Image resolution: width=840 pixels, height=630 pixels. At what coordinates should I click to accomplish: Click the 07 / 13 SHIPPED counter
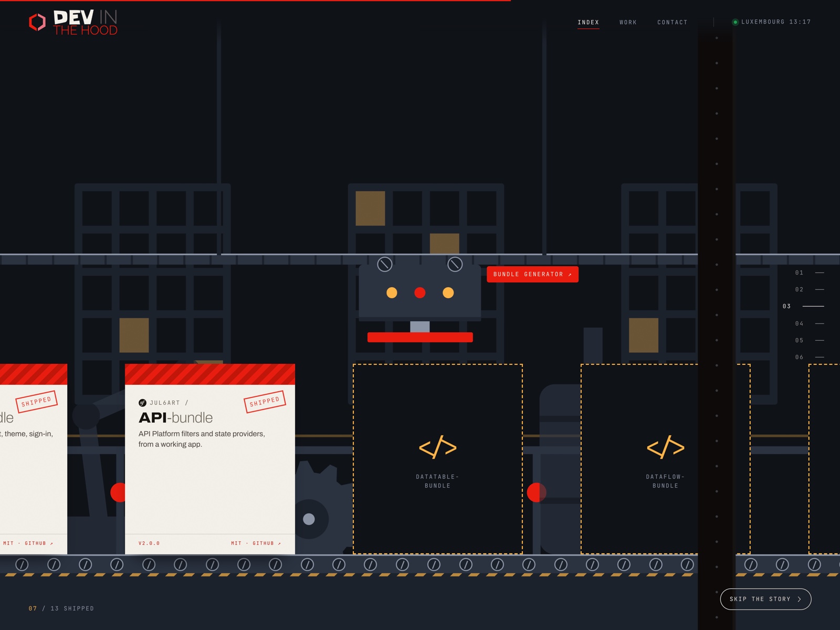click(x=61, y=608)
